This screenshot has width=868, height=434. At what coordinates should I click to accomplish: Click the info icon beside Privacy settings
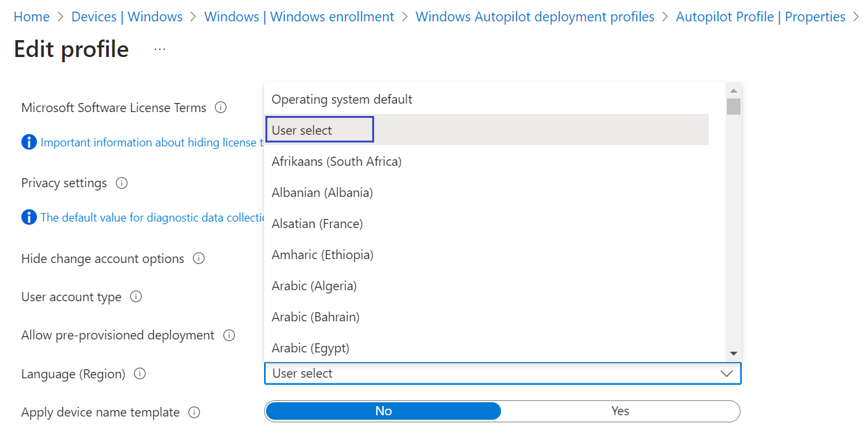point(122,183)
